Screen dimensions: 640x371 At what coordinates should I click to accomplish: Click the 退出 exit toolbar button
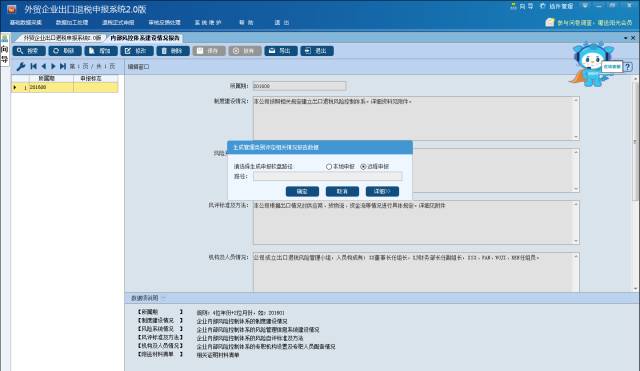click(317, 51)
